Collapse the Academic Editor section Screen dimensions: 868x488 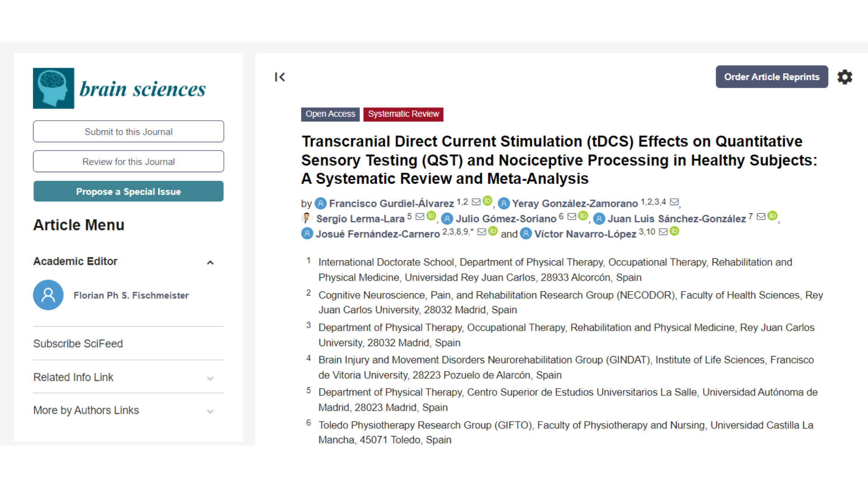(210, 263)
